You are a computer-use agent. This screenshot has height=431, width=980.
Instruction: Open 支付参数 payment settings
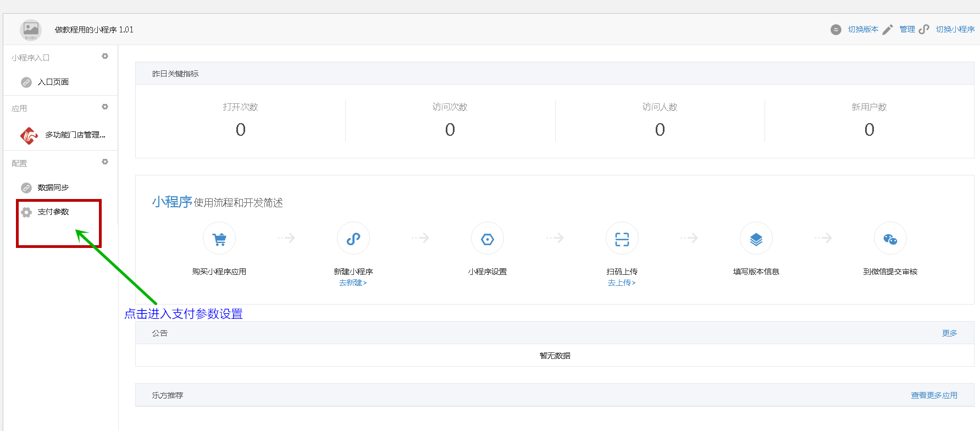[53, 212]
